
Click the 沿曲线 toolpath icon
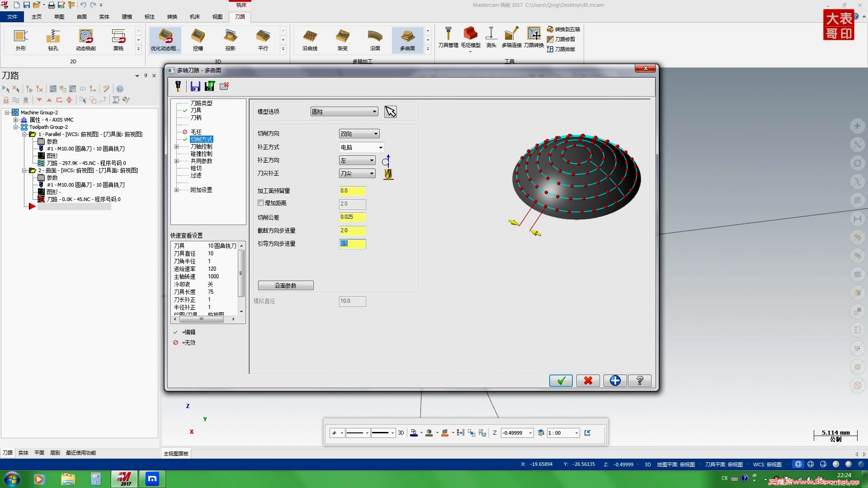[x=309, y=39]
